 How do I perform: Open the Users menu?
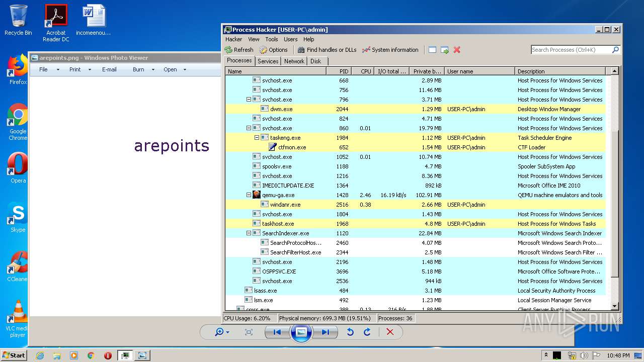290,39
